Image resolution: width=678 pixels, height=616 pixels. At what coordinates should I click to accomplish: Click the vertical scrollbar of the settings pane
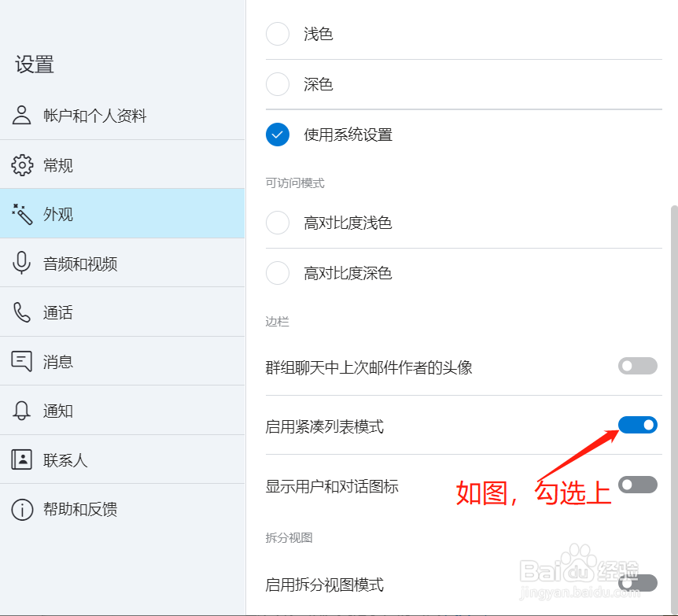(674, 410)
